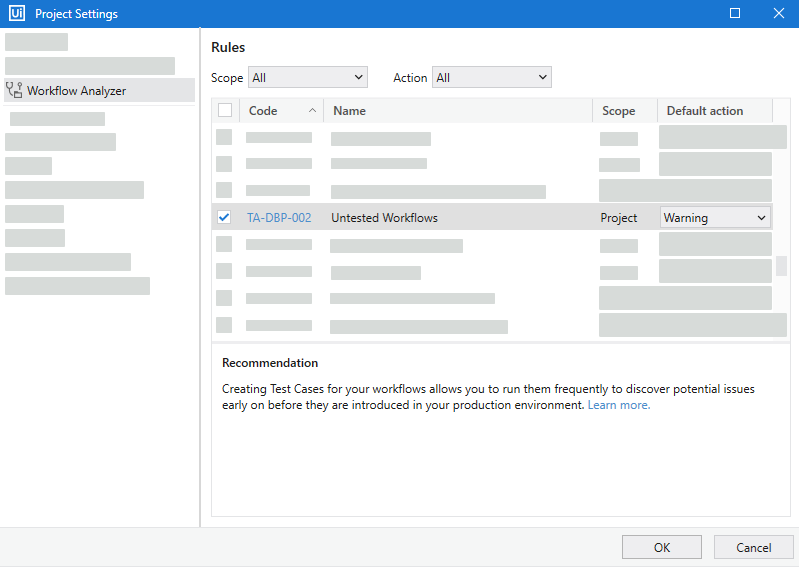
Task: Open the Action filter dropdown
Action: pos(491,78)
